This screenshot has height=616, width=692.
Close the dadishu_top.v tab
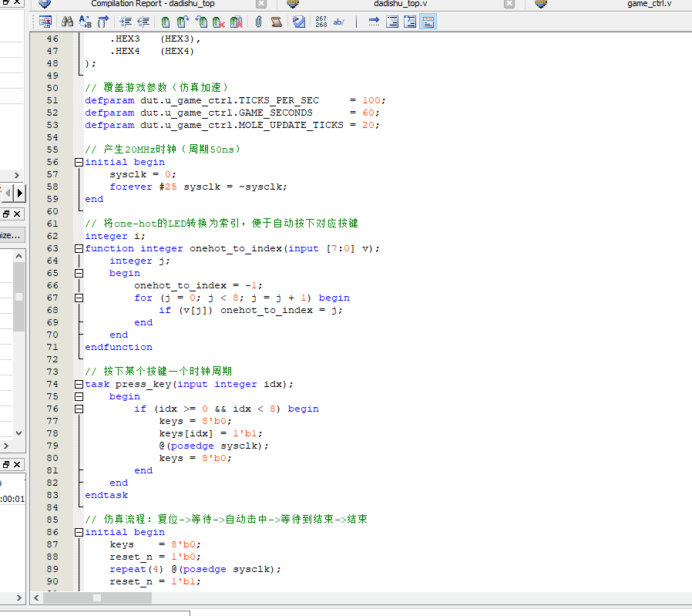click(509, 4)
